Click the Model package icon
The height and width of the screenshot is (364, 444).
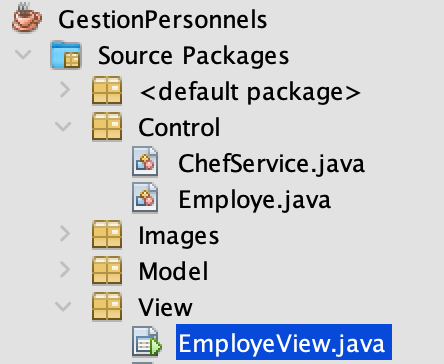tap(107, 270)
